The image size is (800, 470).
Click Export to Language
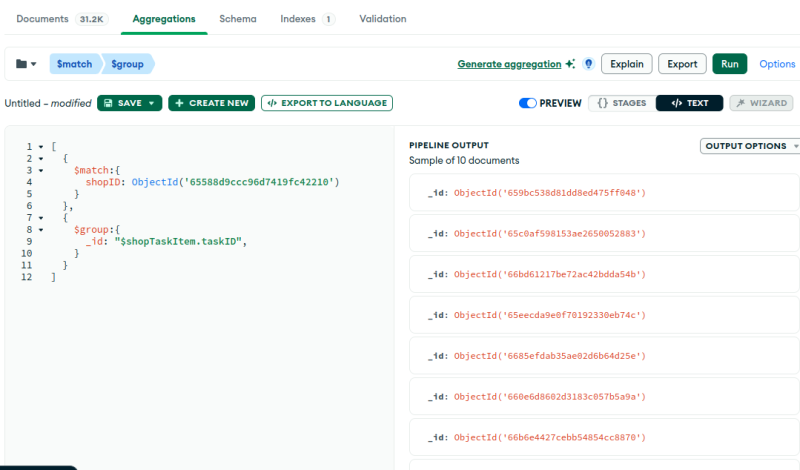327,103
